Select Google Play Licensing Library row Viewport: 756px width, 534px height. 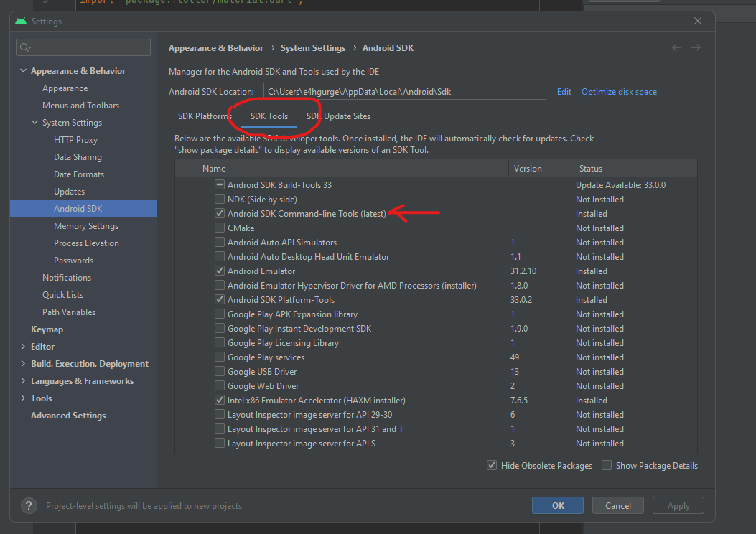click(x=437, y=342)
